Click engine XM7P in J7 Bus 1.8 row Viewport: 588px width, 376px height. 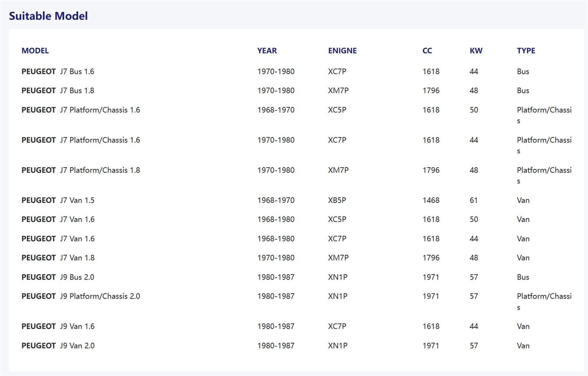pyautogui.click(x=338, y=91)
